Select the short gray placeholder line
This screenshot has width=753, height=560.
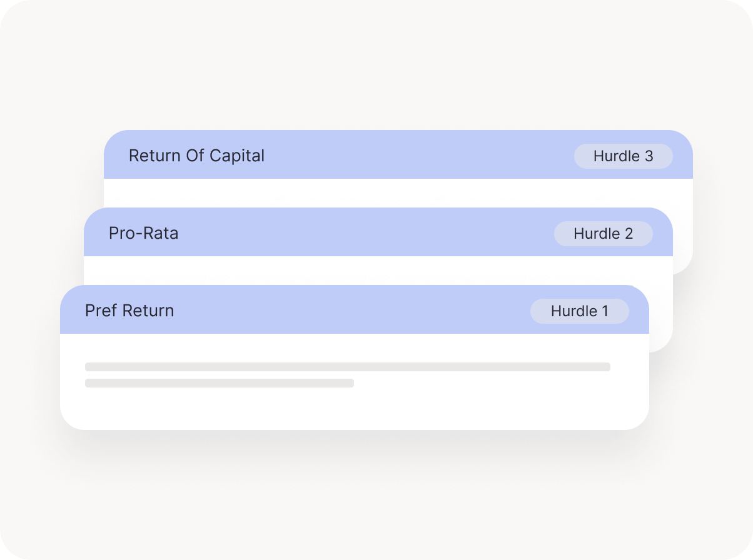(220, 383)
